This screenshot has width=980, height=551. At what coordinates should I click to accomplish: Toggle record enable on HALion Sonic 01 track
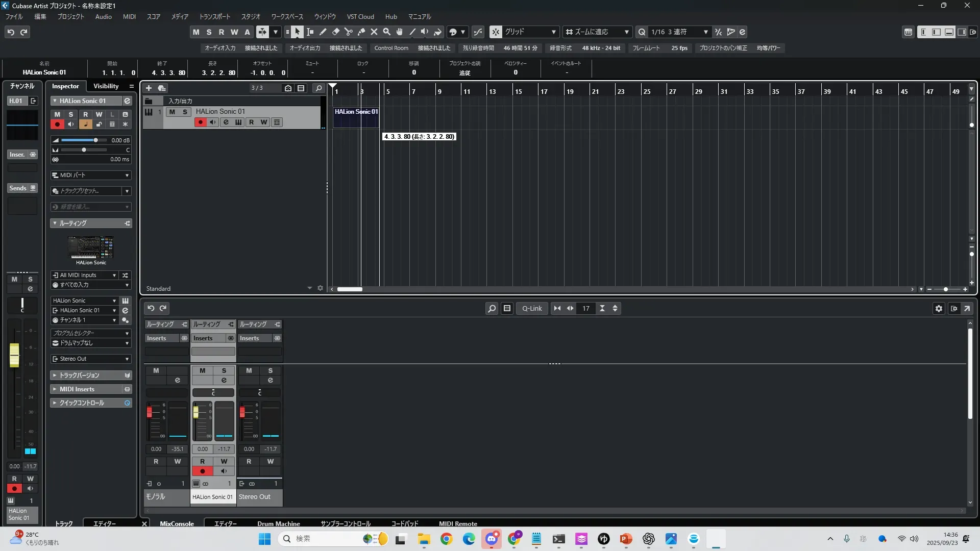coord(200,122)
